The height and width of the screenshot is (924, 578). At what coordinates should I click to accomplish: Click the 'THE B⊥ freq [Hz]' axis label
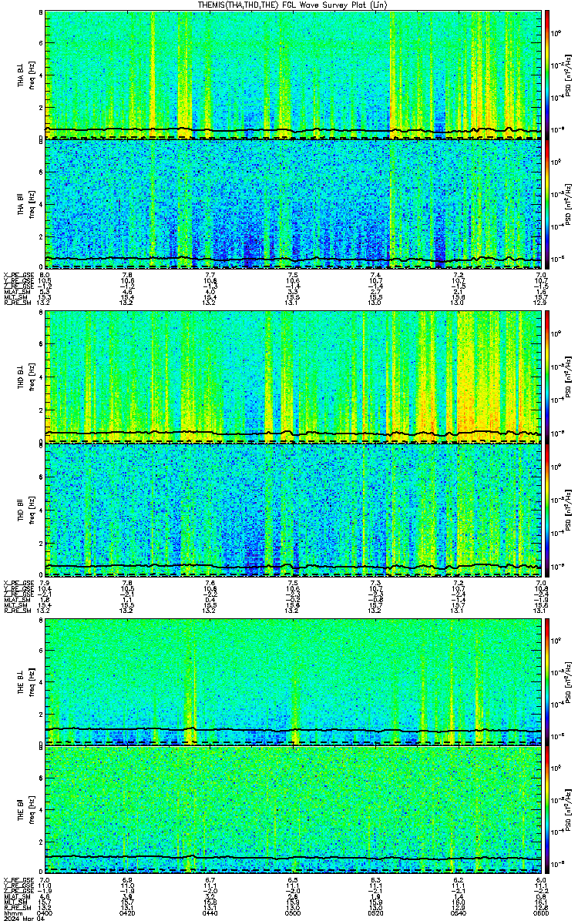pyautogui.click(x=25, y=682)
